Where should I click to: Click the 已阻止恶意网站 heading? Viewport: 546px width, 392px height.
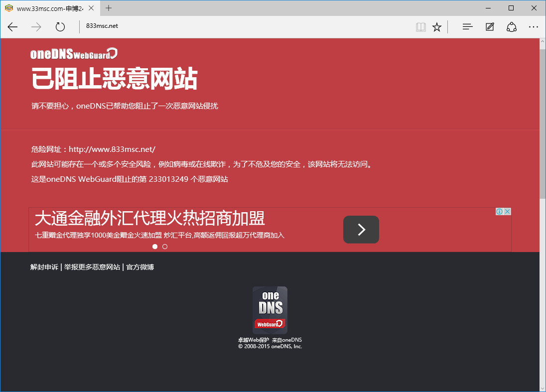tap(115, 79)
